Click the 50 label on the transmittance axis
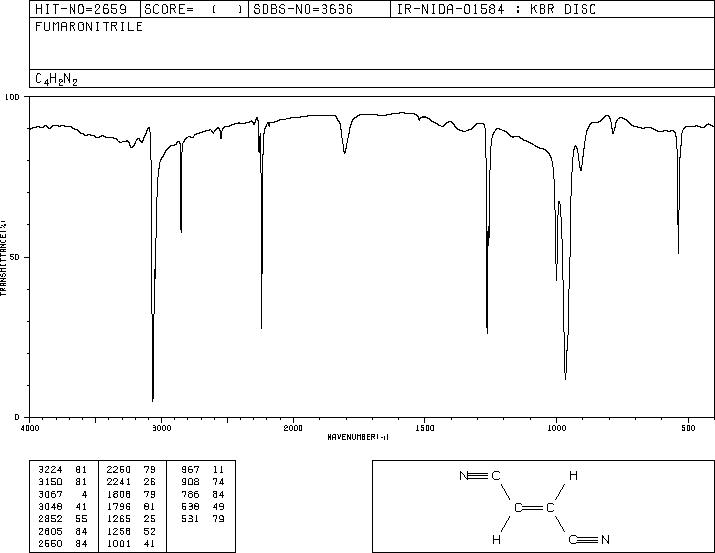Screen dimensions: 715x553 14,257
